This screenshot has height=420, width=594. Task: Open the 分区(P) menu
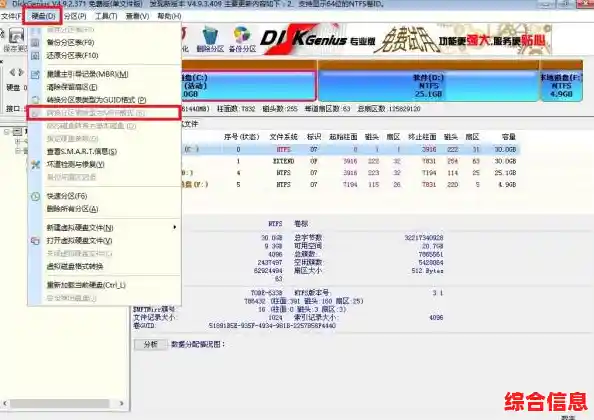(x=75, y=16)
